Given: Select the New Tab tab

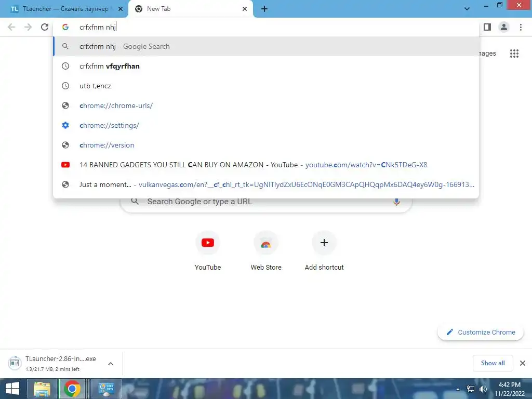Looking at the screenshot, I should pos(190,9).
